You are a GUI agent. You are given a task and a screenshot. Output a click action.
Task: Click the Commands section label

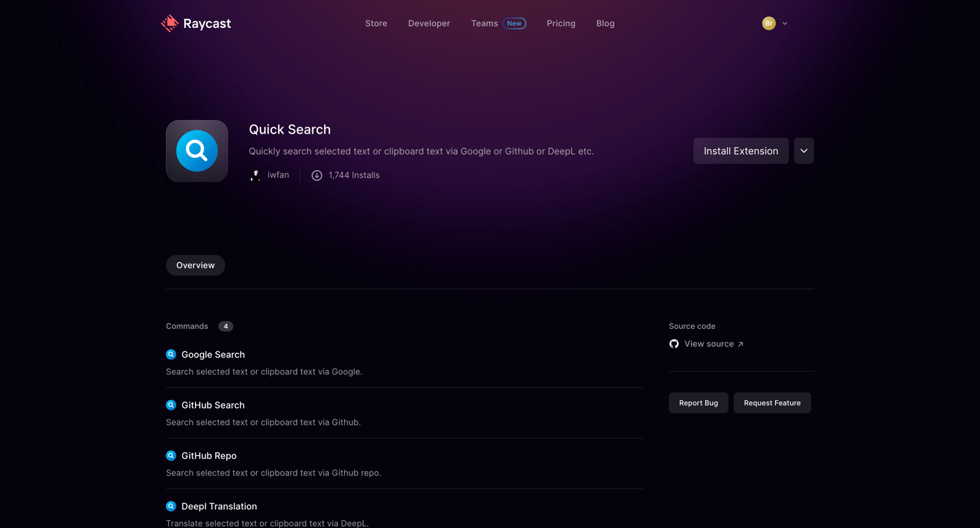tap(187, 326)
